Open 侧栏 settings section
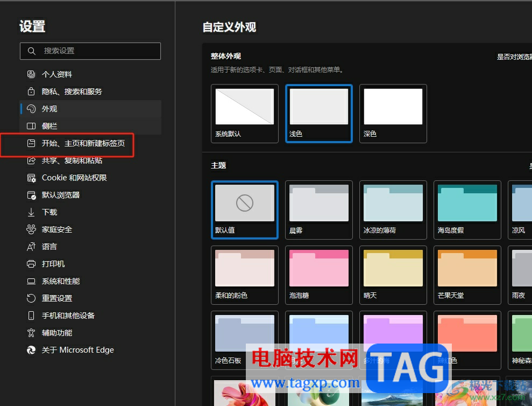532x406 pixels. (x=90, y=126)
